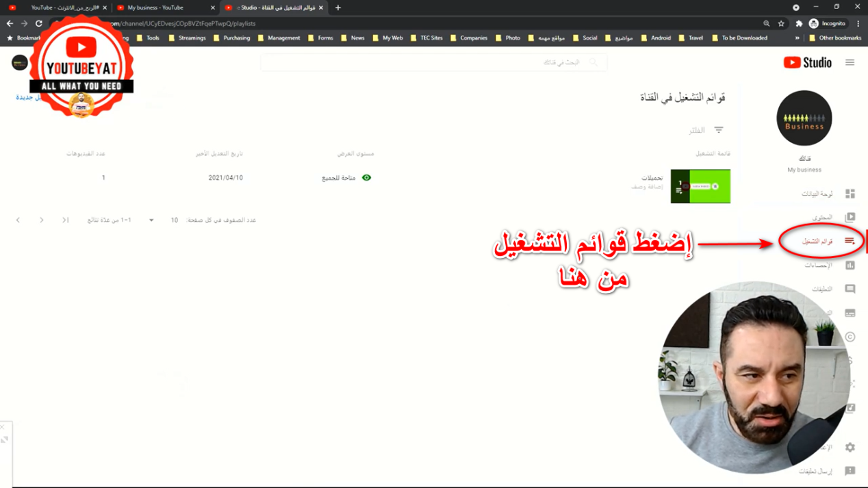This screenshot has width=868, height=488.
Task: Go to the first results page
Action: (x=65, y=220)
